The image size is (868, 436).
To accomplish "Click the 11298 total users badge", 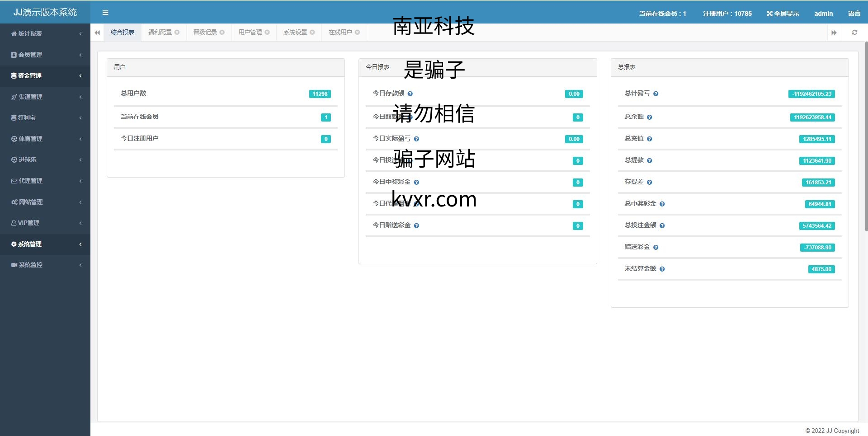I will (320, 94).
